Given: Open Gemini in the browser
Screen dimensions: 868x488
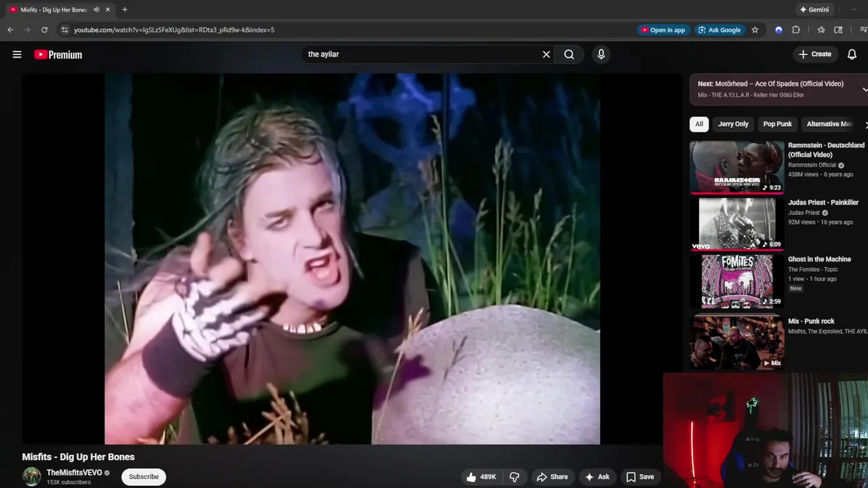Looking at the screenshot, I should click(814, 9).
